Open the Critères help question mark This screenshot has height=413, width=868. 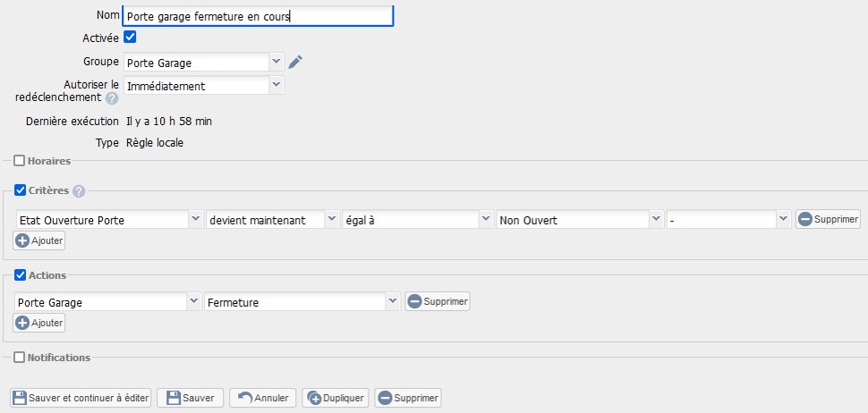(79, 190)
